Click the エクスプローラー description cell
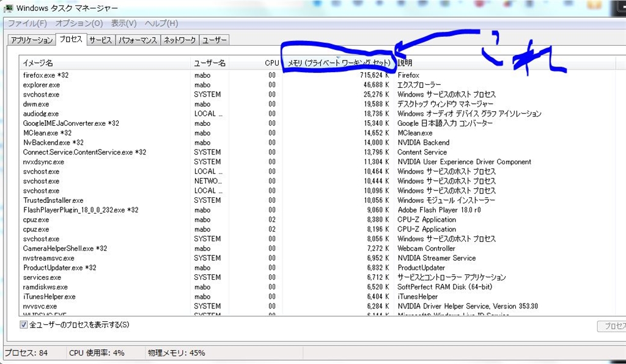This screenshot has height=364, width=626. (419, 85)
